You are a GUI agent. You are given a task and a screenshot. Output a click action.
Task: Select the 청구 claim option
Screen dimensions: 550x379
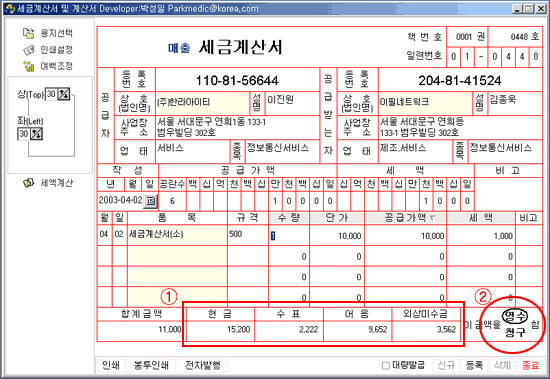[515, 332]
